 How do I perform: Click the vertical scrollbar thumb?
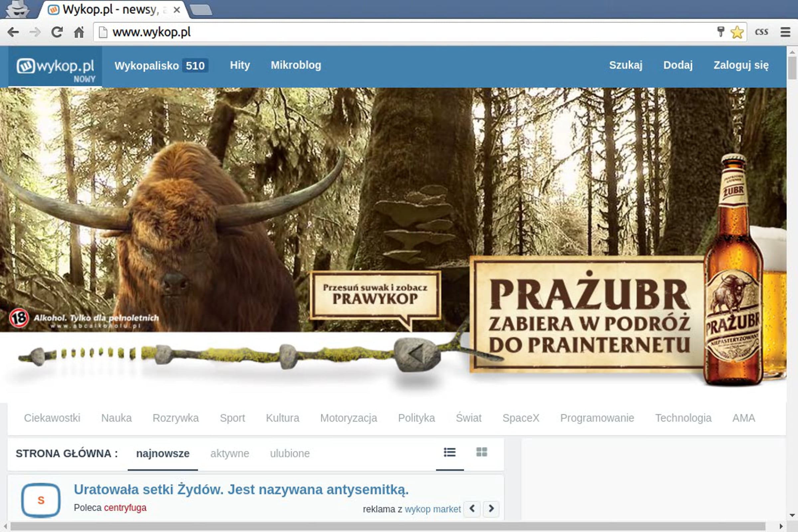pos(792,68)
